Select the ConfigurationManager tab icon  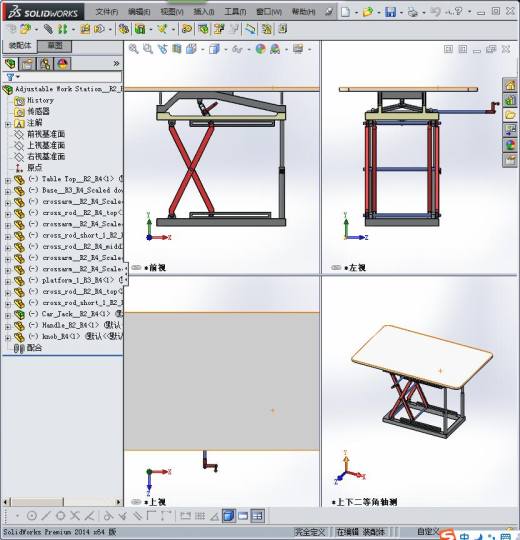[x=45, y=64]
